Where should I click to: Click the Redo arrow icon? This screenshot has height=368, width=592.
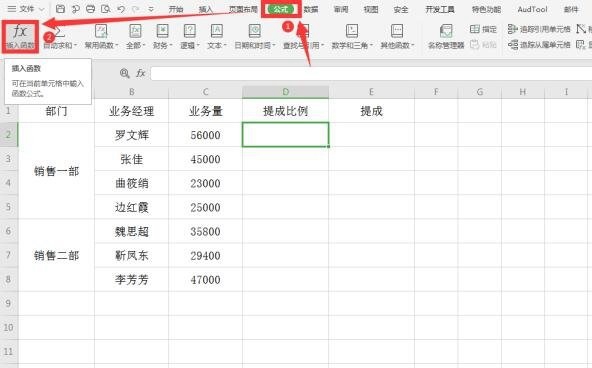point(136,9)
